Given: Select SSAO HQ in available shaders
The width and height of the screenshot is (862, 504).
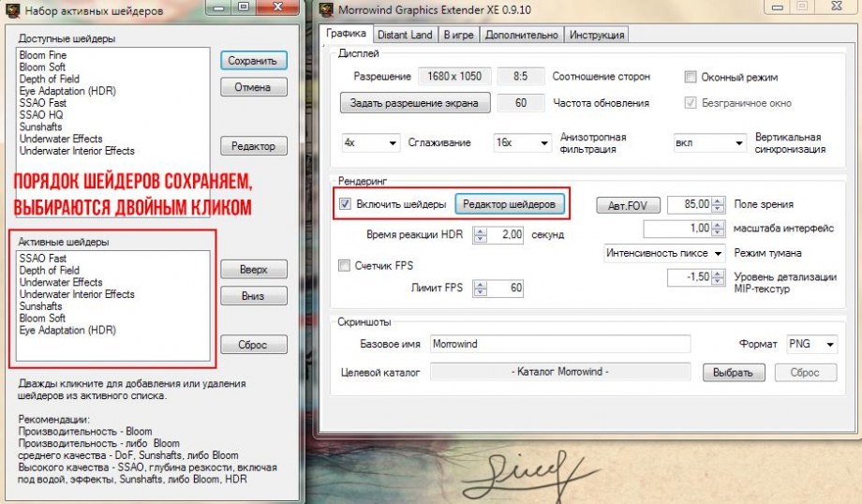Looking at the screenshot, I should point(41,115).
